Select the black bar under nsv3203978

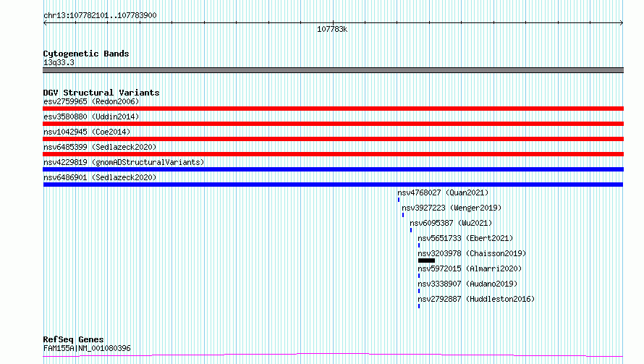pos(426,261)
